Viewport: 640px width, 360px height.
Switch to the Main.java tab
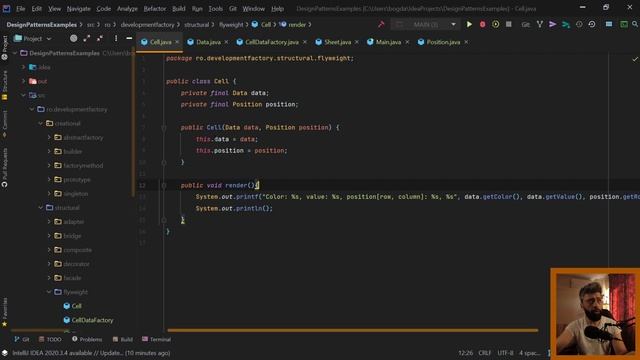388,42
